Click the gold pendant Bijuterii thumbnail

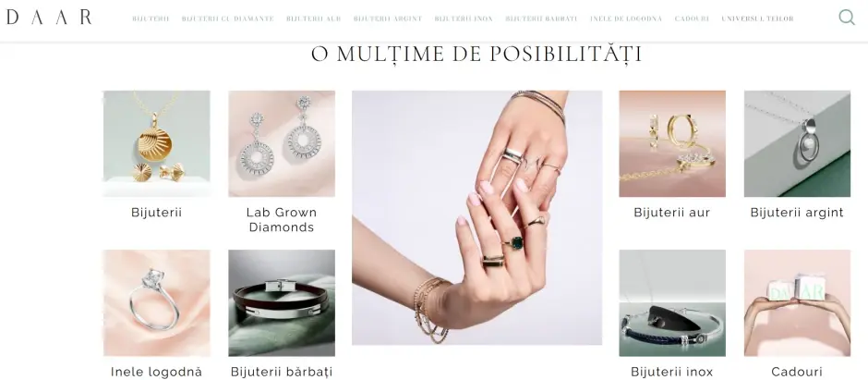pyautogui.click(x=157, y=143)
